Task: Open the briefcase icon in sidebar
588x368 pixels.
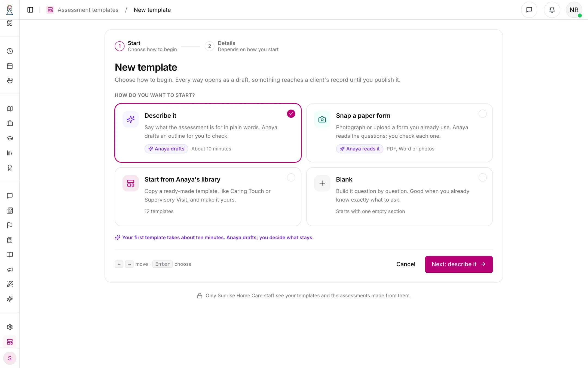Action: click(10, 123)
